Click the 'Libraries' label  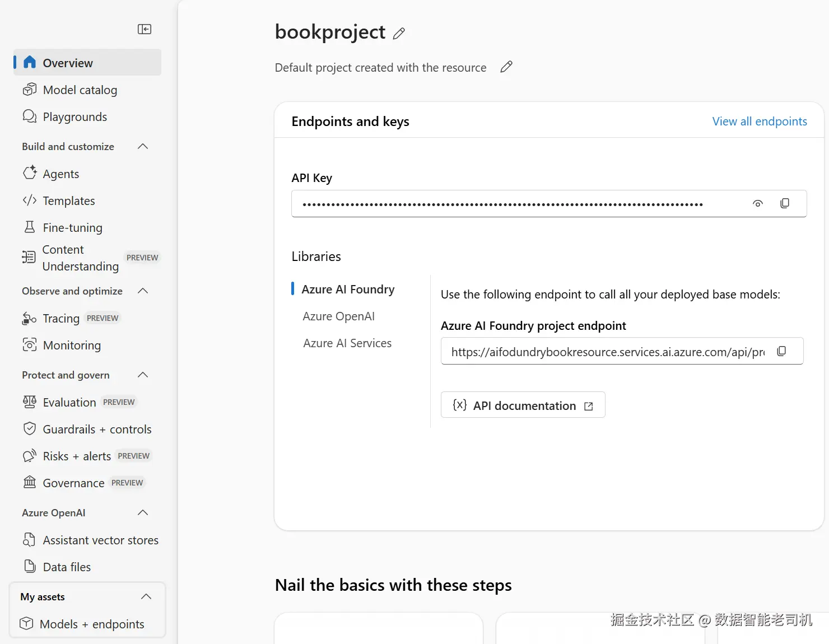pyautogui.click(x=316, y=256)
